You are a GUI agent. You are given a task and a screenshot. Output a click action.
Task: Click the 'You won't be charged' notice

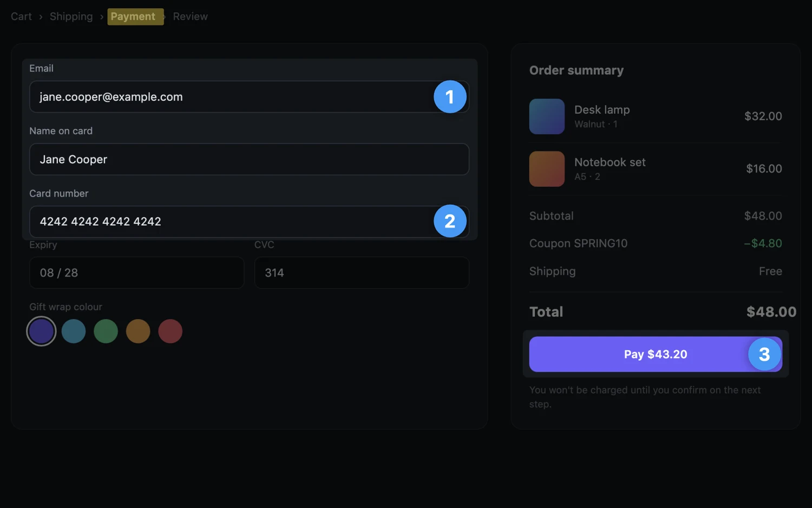645,397
